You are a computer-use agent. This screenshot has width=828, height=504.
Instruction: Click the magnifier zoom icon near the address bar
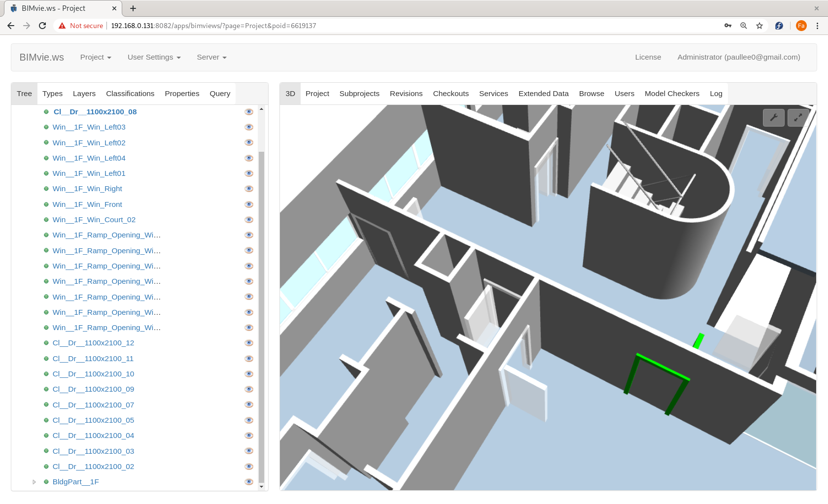coord(744,26)
